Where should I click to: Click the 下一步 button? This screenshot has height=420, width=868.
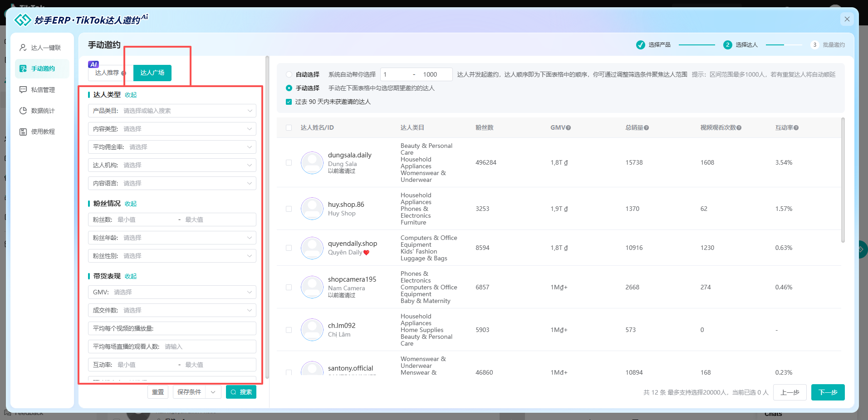click(828, 392)
